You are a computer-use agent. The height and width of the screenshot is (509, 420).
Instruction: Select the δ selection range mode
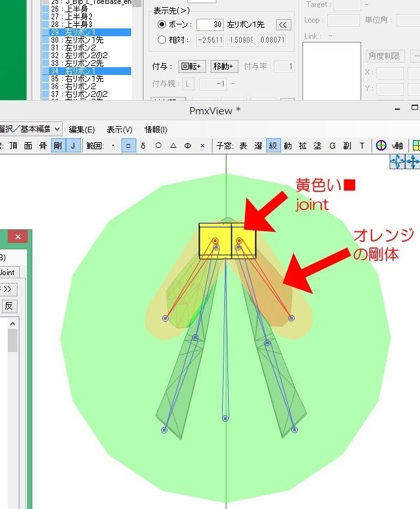143,146
